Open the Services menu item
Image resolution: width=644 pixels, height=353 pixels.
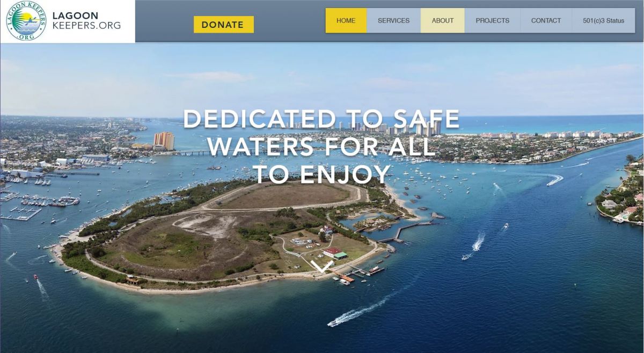(393, 20)
